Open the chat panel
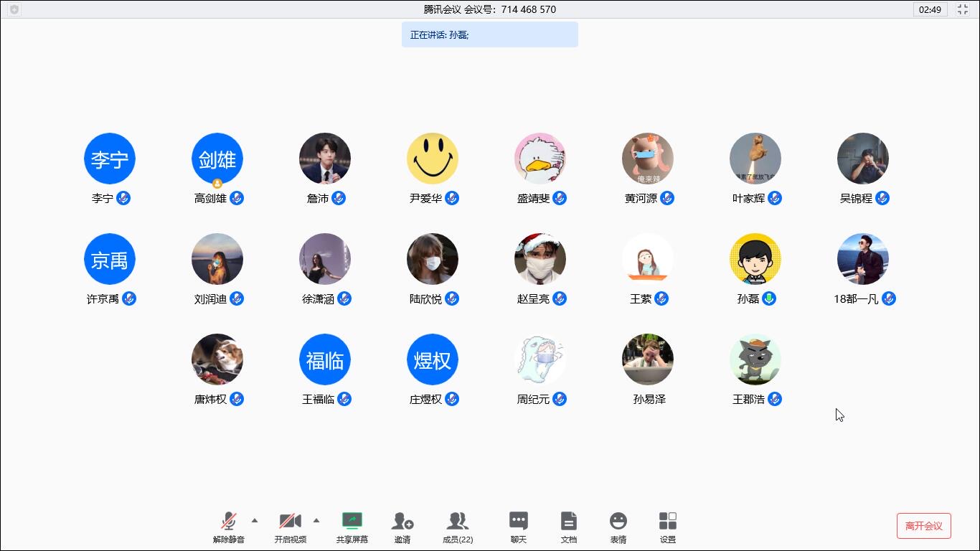 tap(518, 522)
